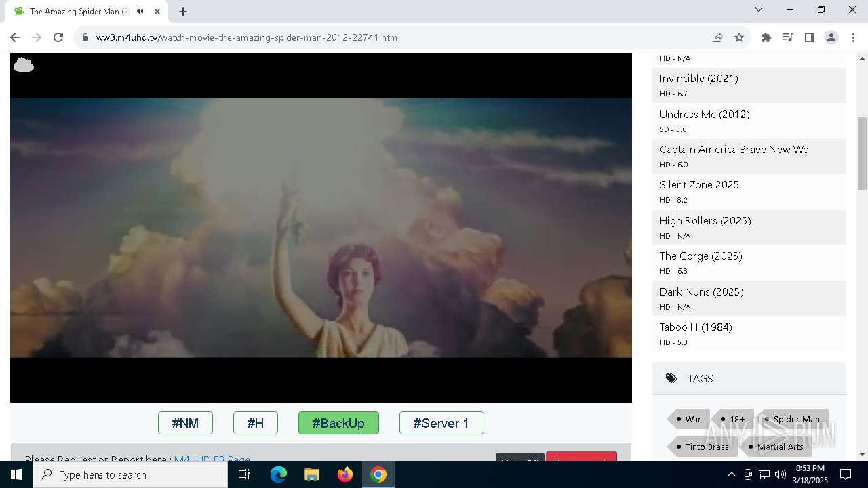Click the scrollbar down arrow

pyautogui.click(x=862, y=455)
